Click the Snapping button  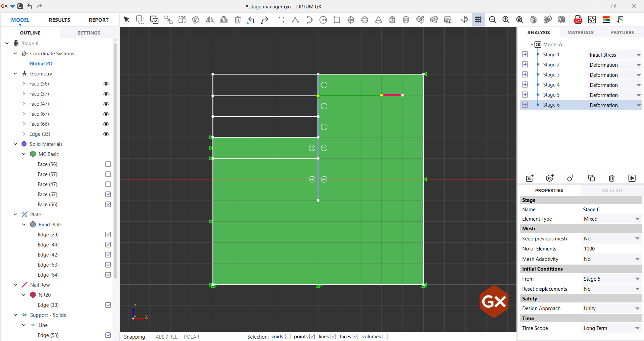(134, 337)
